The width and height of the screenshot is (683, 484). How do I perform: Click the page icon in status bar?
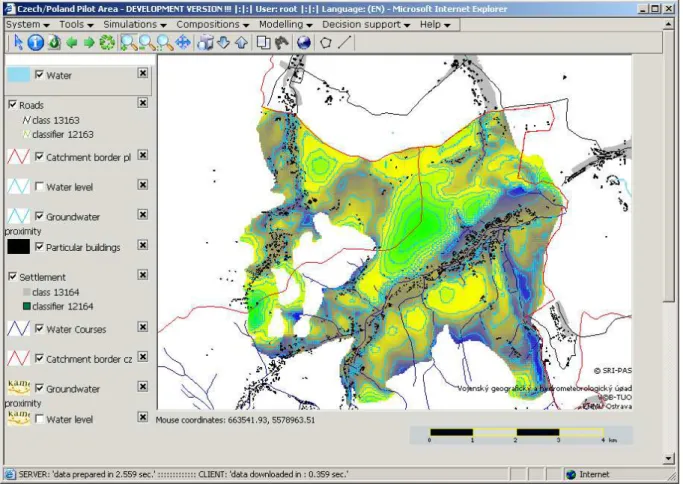click(10, 474)
